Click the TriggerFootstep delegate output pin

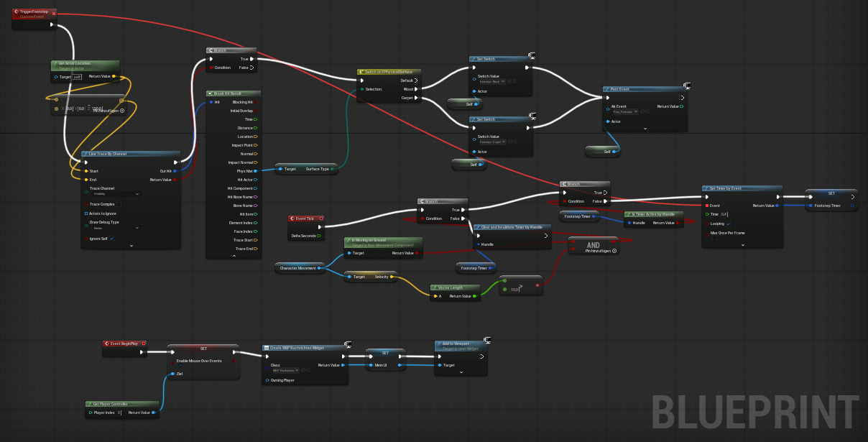pyautogui.click(x=55, y=13)
